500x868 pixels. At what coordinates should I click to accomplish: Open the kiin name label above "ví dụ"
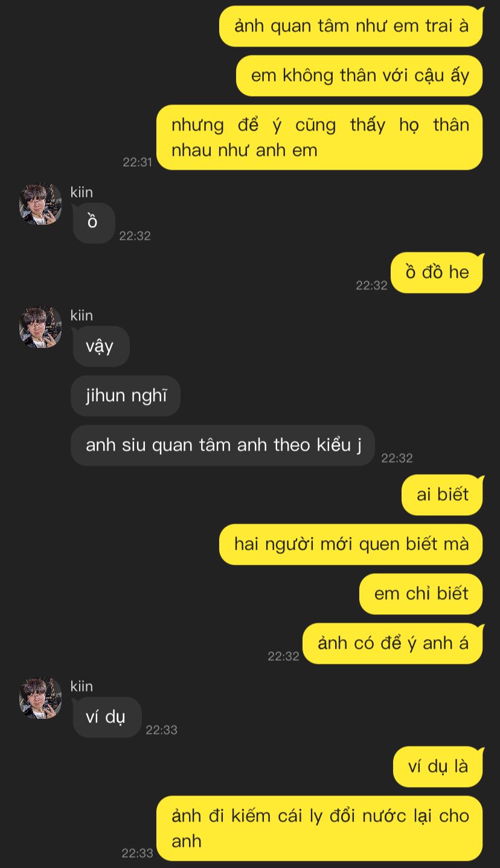(x=82, y=686)
